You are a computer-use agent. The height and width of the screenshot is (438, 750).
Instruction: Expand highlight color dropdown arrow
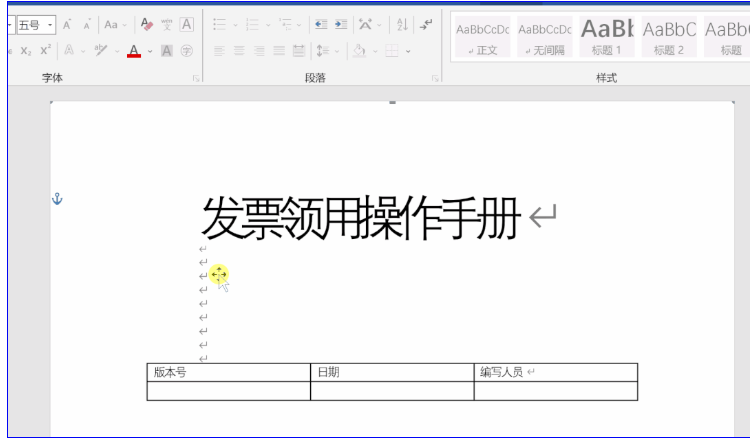pos(117,51)
